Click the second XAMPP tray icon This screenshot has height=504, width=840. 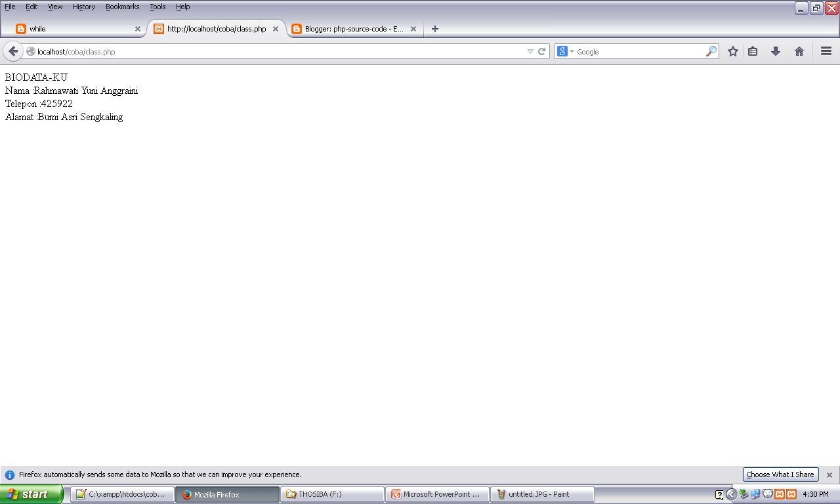click(x=791, y=494)
